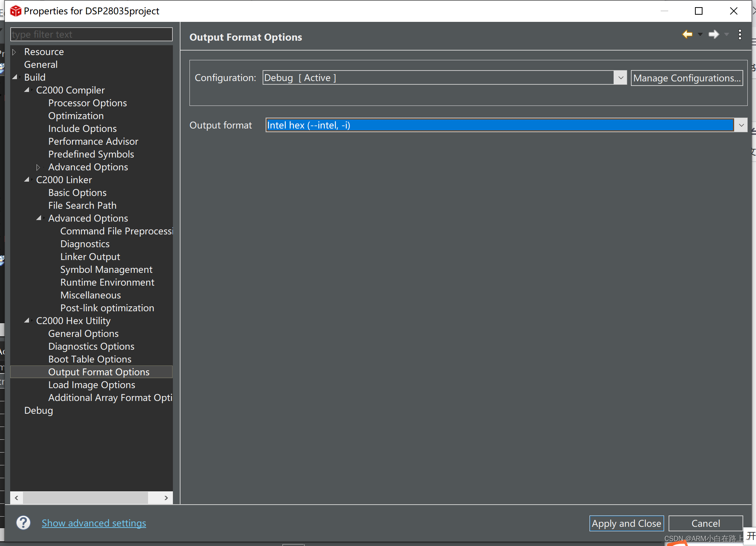
Task: Click Manage Configurations button
Action: (687, 78)
